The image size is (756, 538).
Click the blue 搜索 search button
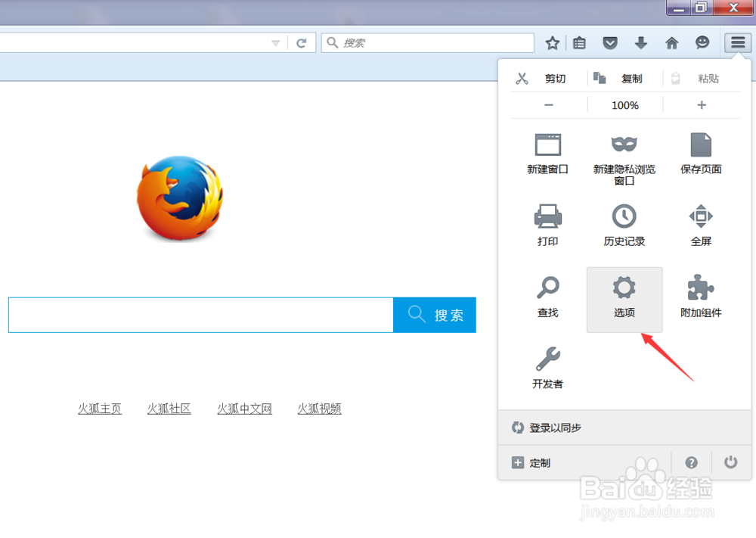(x=435, y=315)
